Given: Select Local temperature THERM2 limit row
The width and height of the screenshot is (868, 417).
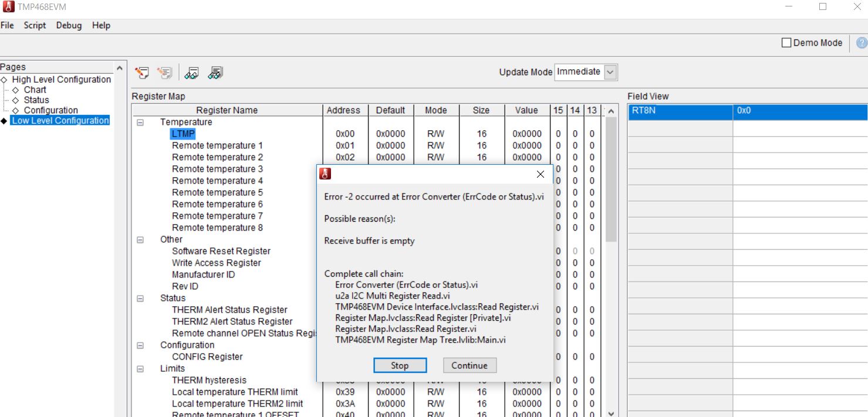Looking at the screenshot, I should [237, 404].
